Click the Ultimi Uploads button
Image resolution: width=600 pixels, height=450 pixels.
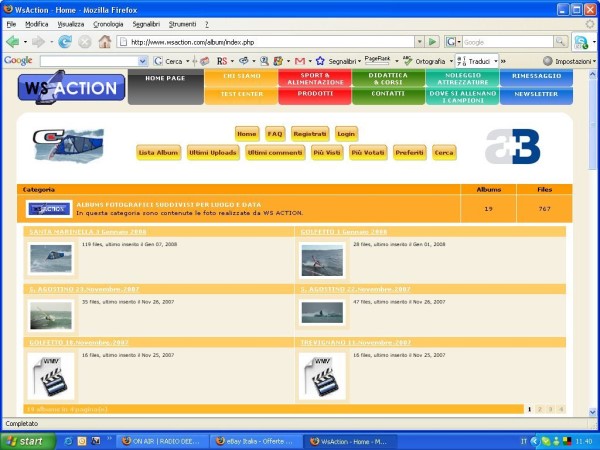click(212, 152)
